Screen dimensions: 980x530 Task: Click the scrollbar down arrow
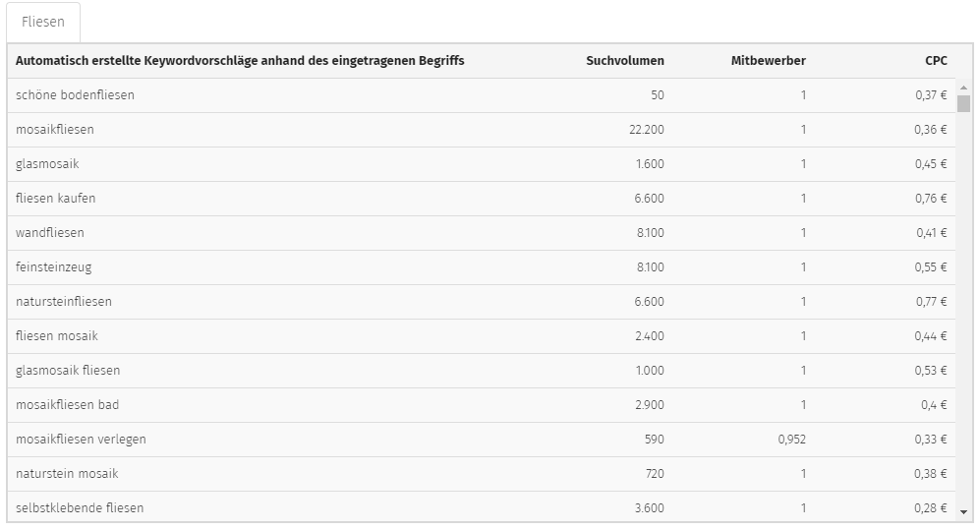(x=963, y=512)
